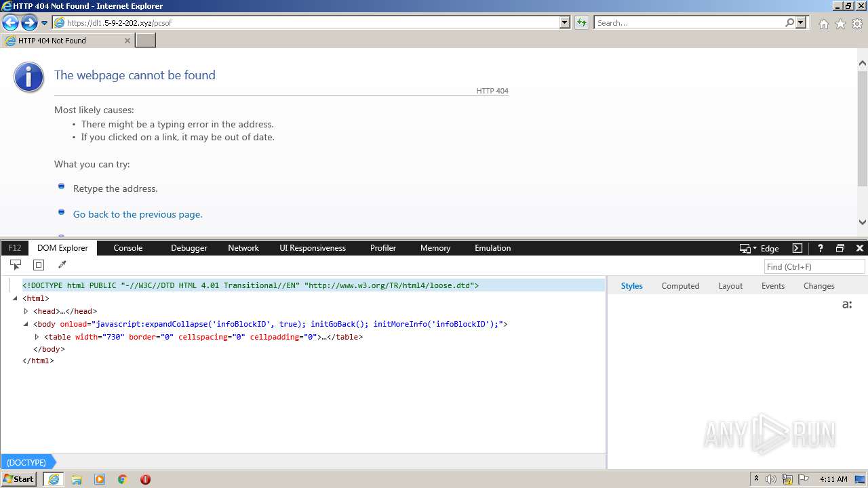Image resolution: width=868 pixels, height=488 pixels.
Task: Open the Windows Start button
Action: 18,479
